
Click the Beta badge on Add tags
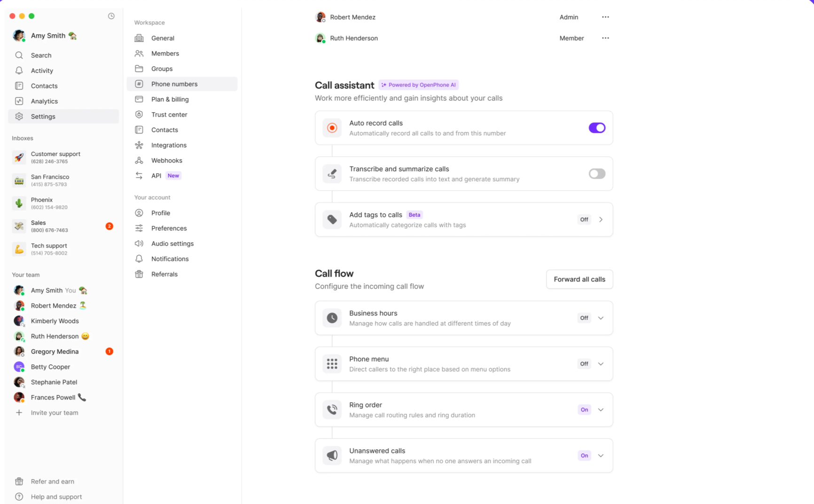(415, 215)
